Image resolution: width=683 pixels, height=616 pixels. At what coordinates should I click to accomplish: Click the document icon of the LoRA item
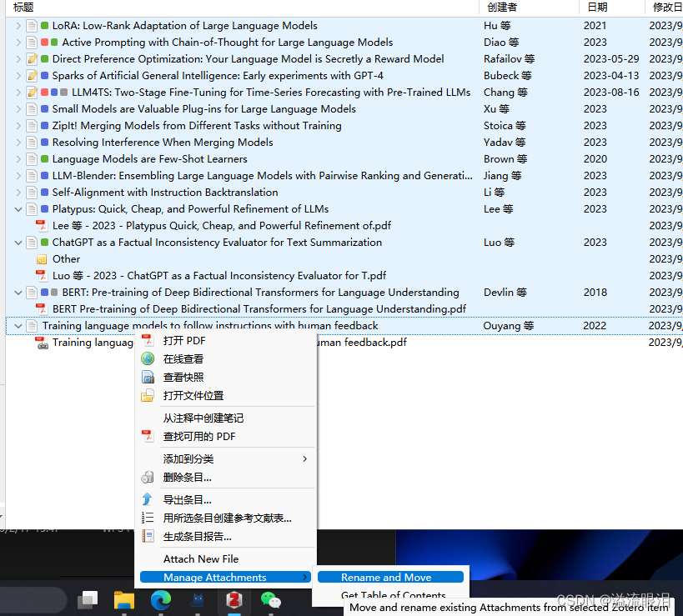(32, 26)
